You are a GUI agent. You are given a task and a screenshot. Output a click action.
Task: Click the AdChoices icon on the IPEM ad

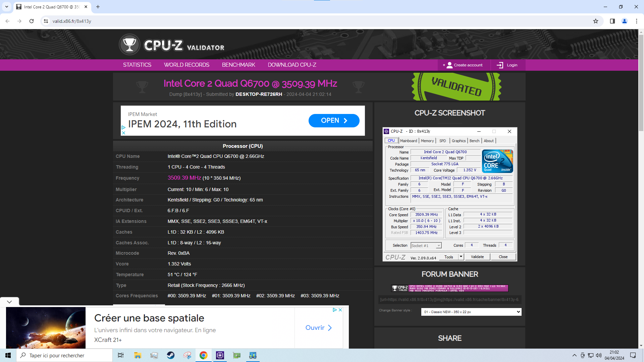[123, 127]
